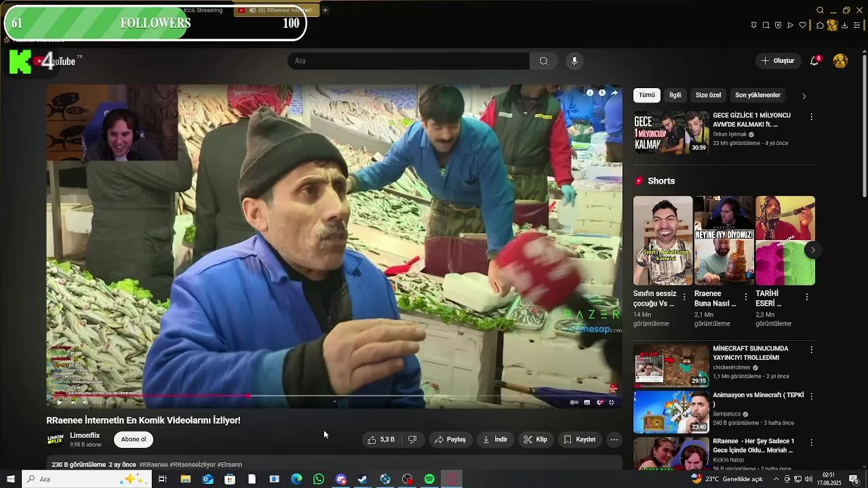868x488 pixels.
Task: Open video player settings gear
Action: (x=599, y=402)
